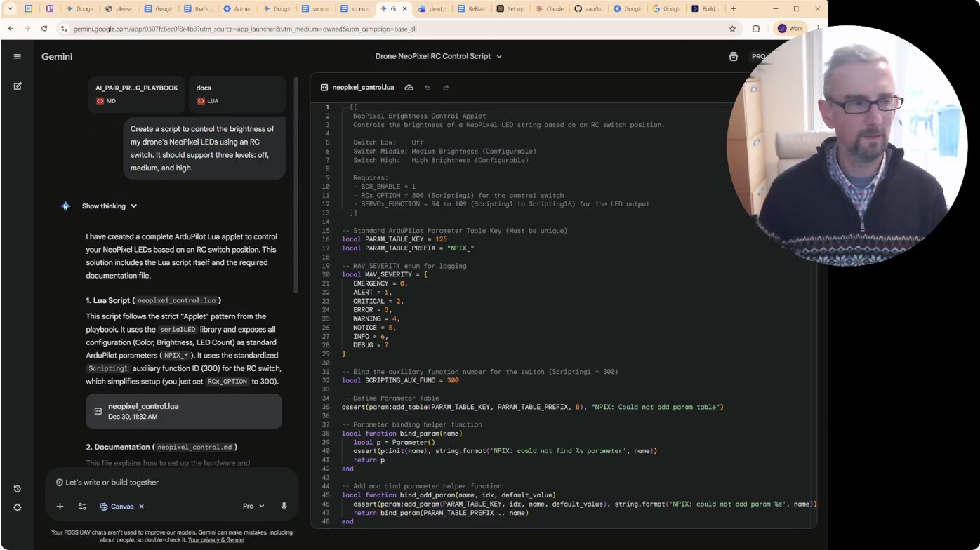This screenshot has height=550, width=980.
Task: Open the activity history icon in the sidebar
Action: [x=18, y=489]
